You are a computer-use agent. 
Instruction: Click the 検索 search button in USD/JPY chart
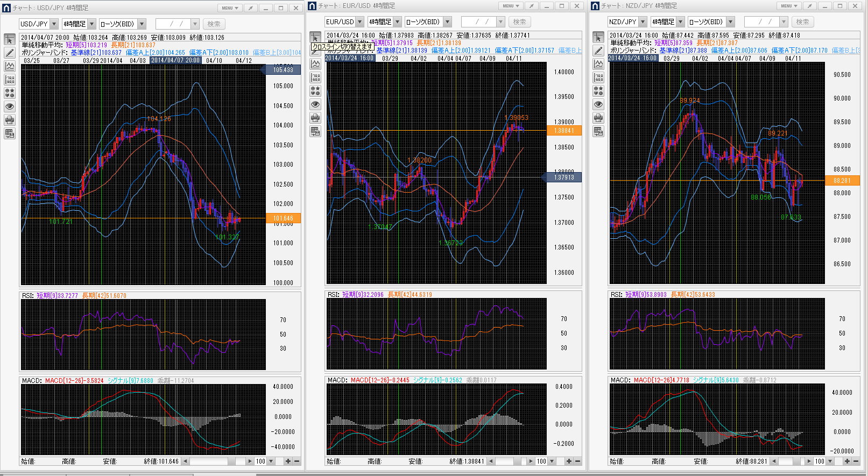click(x=214, y=24)
